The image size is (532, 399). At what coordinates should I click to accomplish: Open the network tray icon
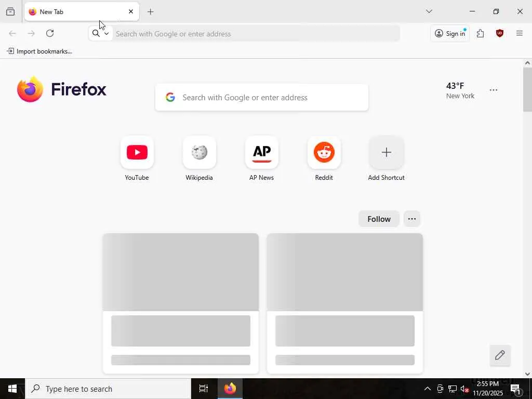click(453, 389)
